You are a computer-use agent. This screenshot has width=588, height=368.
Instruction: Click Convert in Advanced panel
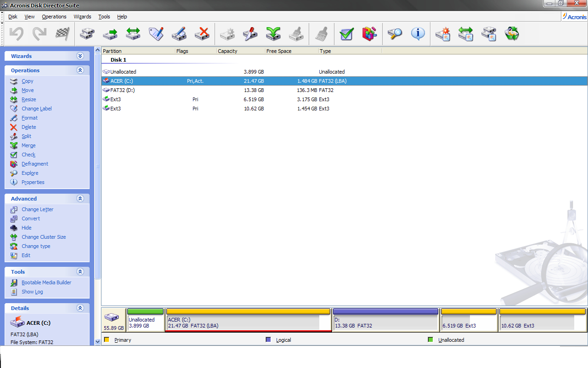[x=31, y=218]
